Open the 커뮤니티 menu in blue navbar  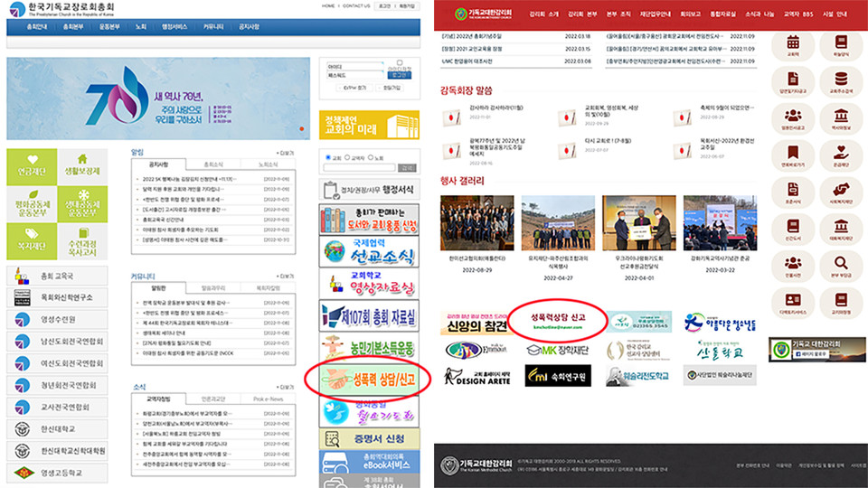[213, 26]
